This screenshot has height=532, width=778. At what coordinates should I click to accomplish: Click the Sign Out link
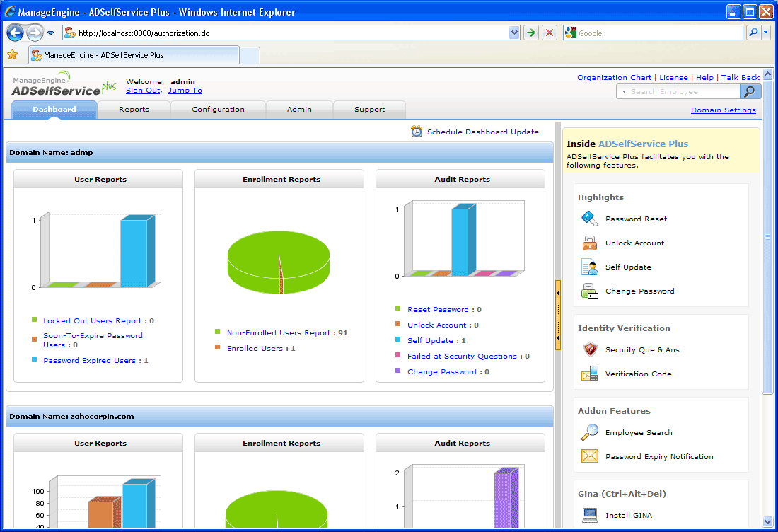coord(143,91)
